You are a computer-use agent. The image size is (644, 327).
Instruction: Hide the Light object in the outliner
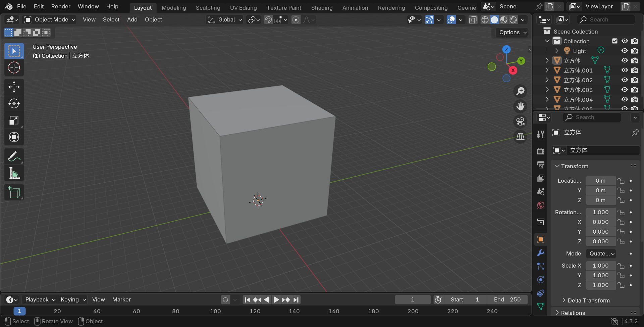[624, 50]
